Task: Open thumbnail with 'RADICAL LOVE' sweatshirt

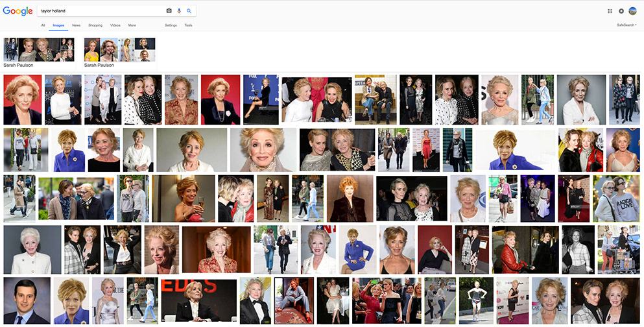Action: point(616,199)
